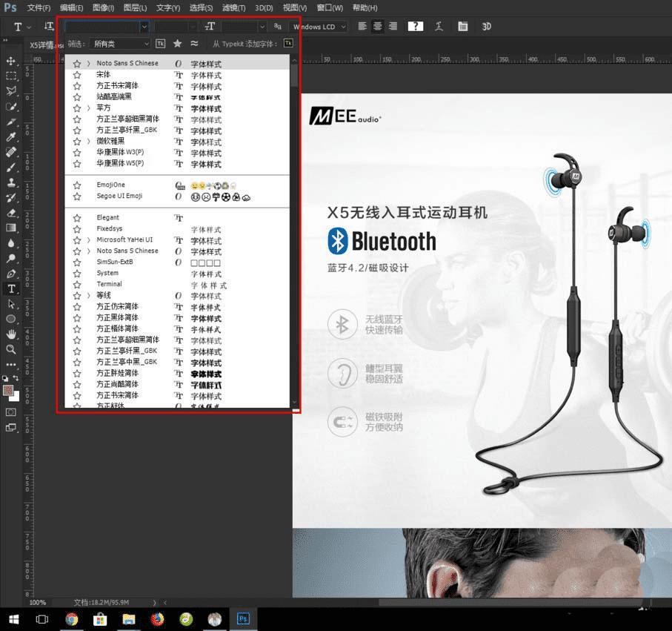Select the Zoom tool in toolbar

[x=11, y=349]
